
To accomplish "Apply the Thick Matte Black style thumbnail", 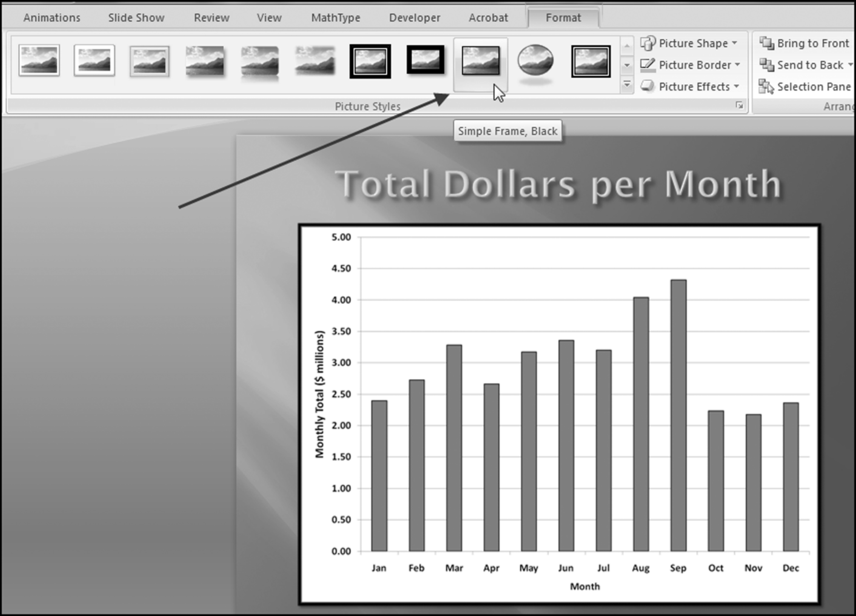I will tap(426, 60).
